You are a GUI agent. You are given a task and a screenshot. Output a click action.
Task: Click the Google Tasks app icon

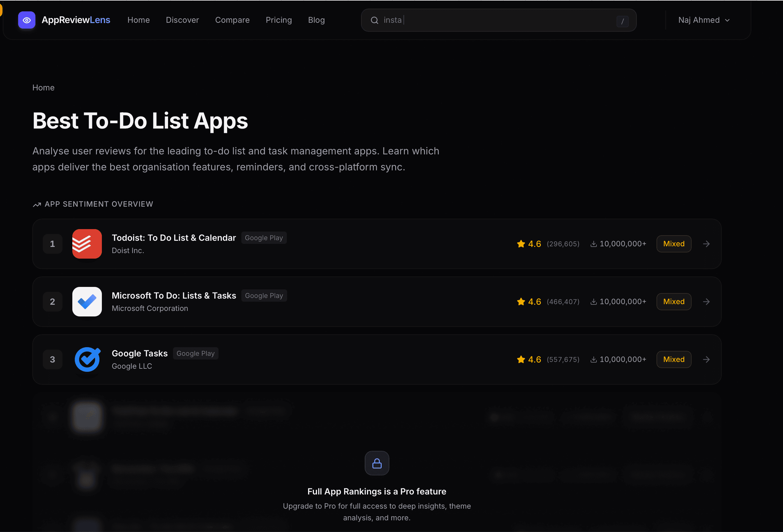click(87, 359)
